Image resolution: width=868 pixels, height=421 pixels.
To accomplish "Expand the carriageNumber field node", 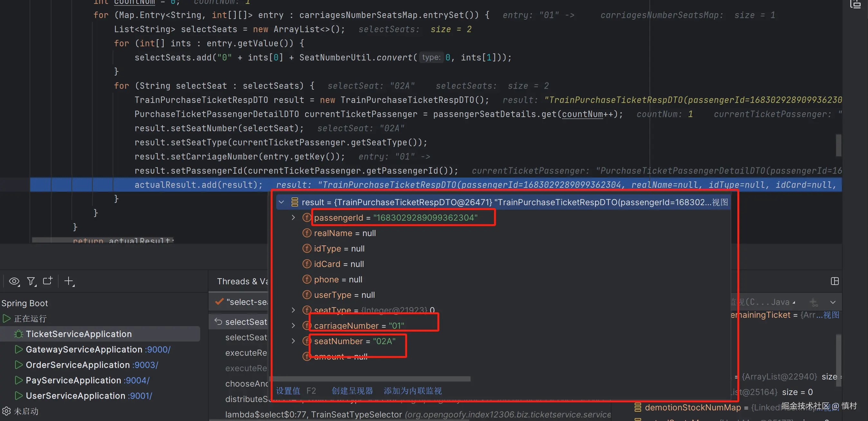I will [x=293, y=325].
